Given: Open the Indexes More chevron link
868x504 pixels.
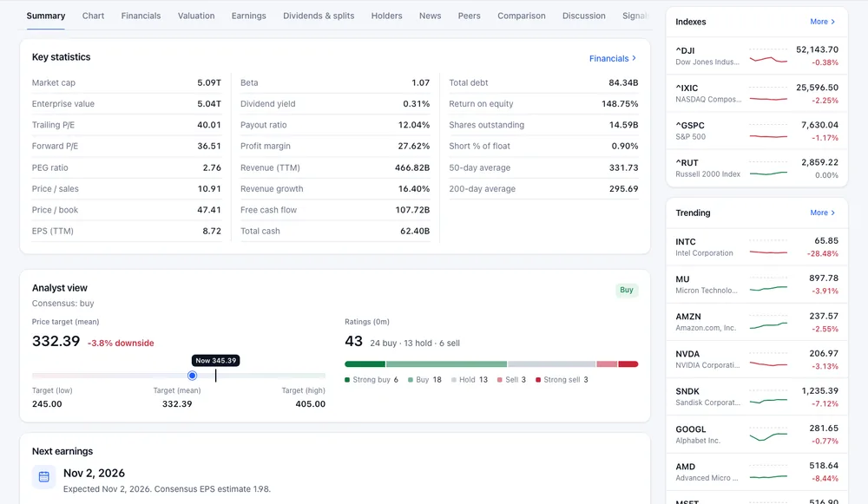Looking at the screenshot, I should coord(823,22).
